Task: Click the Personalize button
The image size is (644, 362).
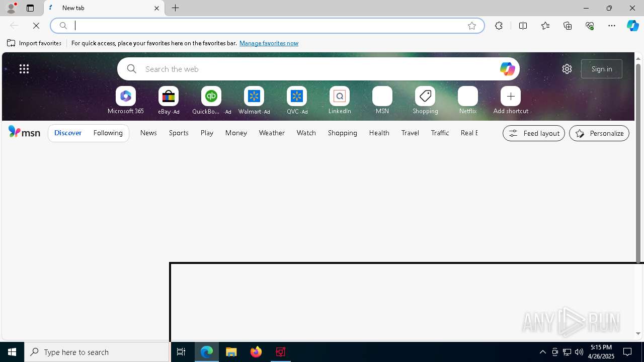Action: tap(599, 133)
